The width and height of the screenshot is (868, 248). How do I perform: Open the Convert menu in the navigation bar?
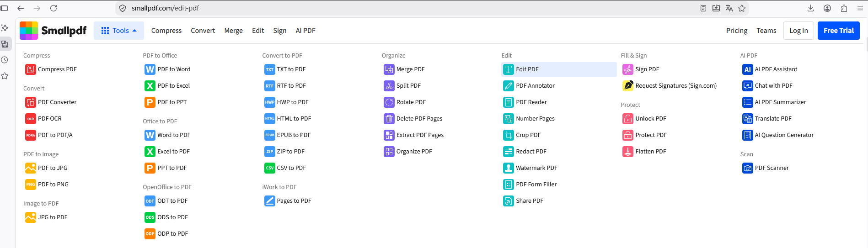[x=203, y=31]
